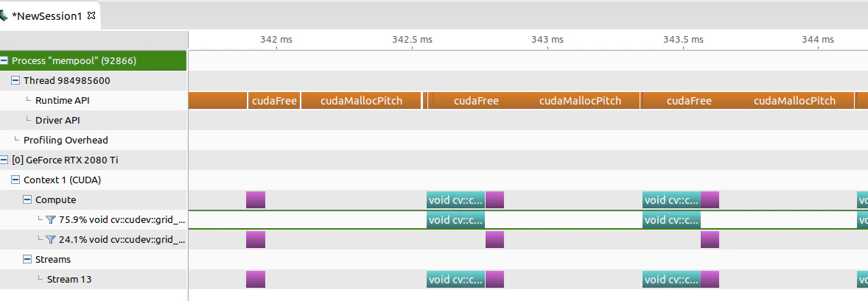The image size is (868, 301).
Task: Select teal void cv::c kernel in Stream 13 near 343.5 ms
Action: 671,280
